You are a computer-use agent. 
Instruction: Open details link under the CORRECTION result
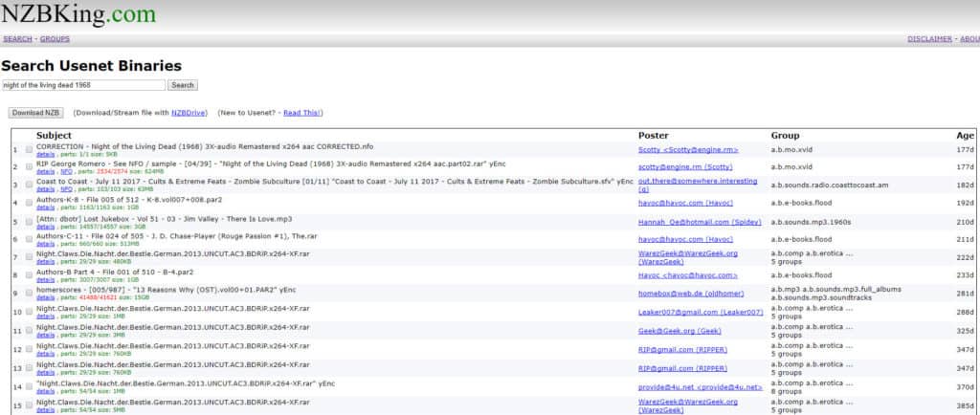(46, 153)
